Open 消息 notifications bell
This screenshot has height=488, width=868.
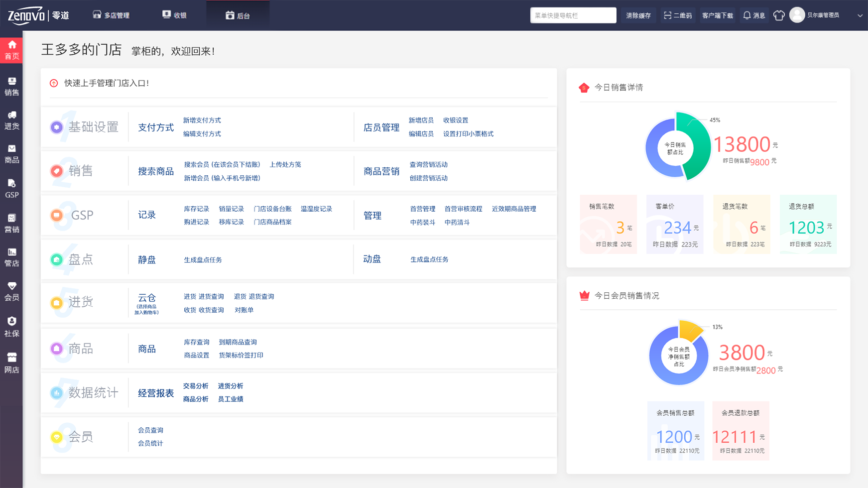point(754,15)
